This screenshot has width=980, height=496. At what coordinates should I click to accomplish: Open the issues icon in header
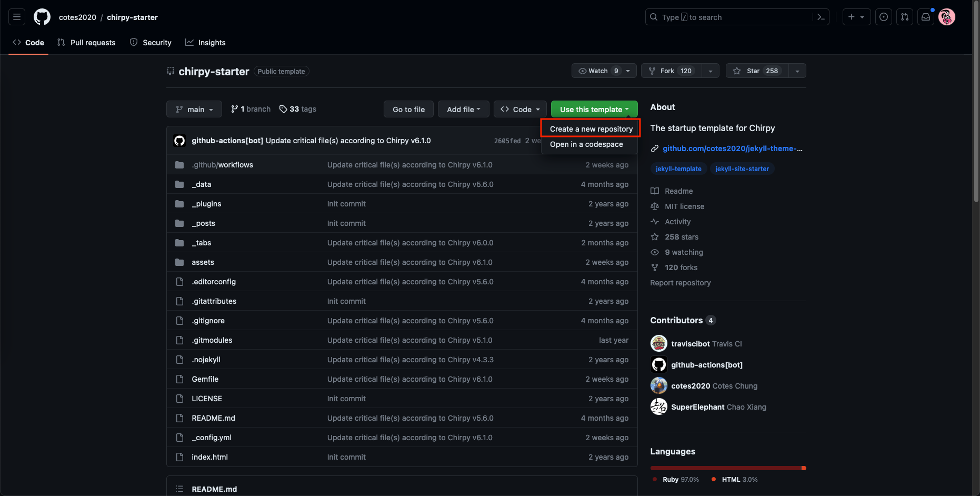click(884, 17)
